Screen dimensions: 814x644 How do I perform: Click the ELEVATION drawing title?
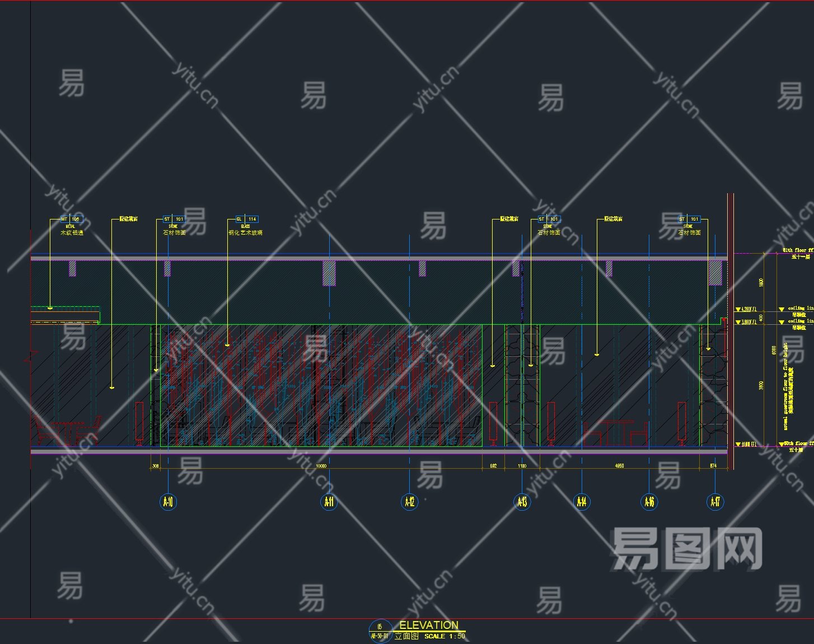coord(429,625)
